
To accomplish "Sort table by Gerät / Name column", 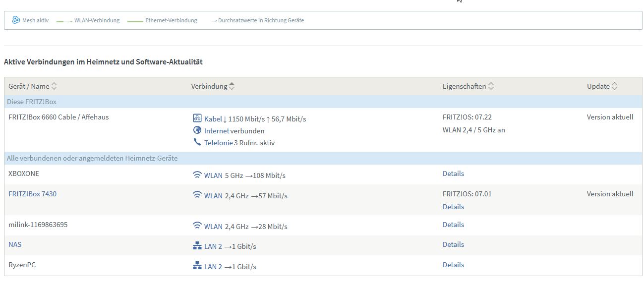I will point(33,86).
